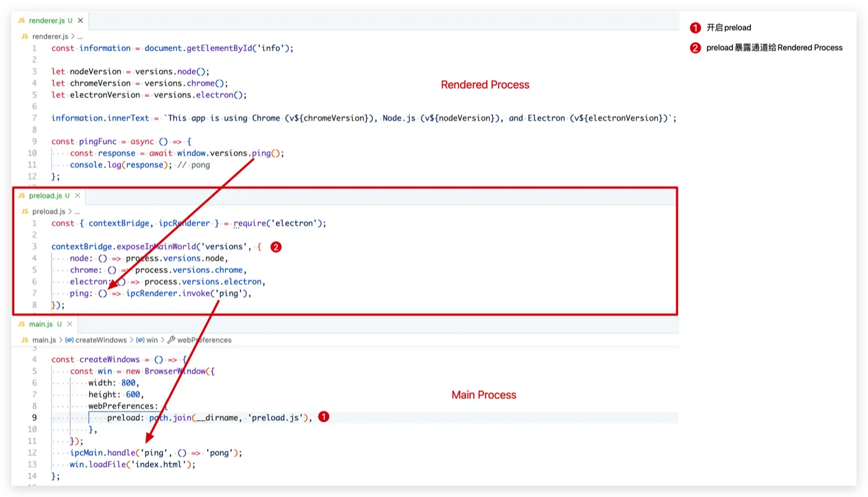868x497 pixels.
Task: Select the preload.js tab
Action: click(45, 196)
